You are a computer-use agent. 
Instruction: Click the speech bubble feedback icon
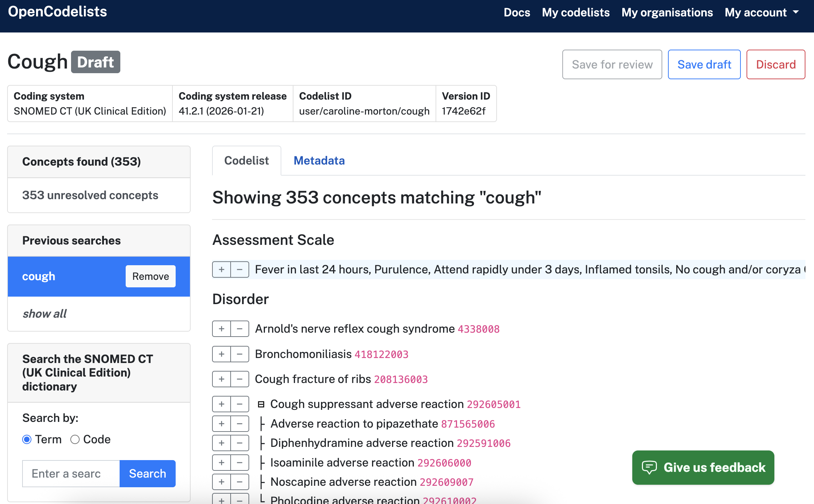(649, 467)
